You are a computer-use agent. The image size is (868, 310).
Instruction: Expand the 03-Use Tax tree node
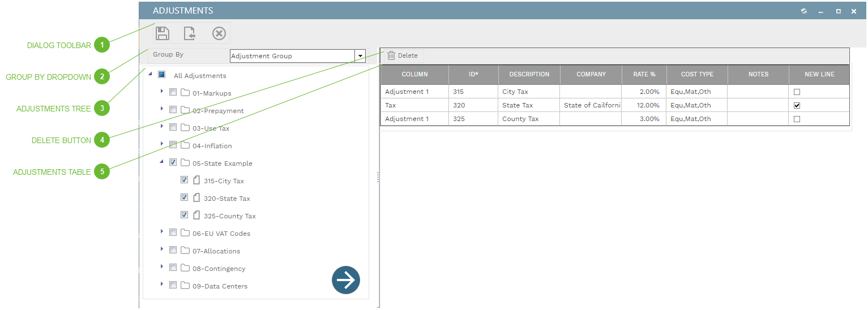(x=162, y=126)
